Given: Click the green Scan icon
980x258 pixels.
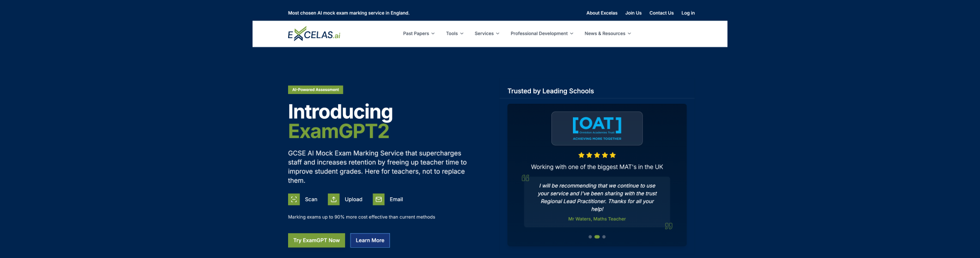Looking at the screenshot, I should [x=294, y=199].
